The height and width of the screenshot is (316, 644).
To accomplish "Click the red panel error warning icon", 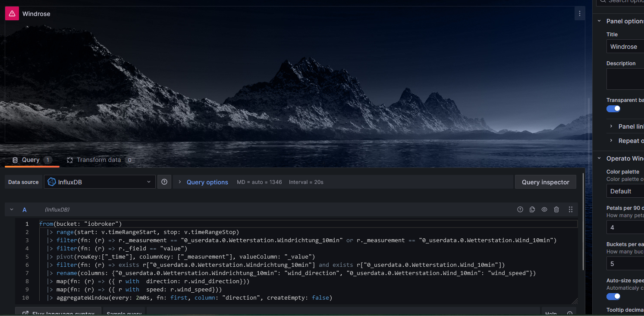I will pos(12,14).
